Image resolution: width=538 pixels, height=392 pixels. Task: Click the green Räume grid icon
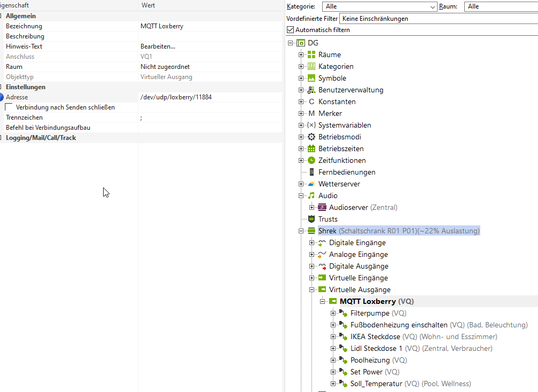pos(311,54)
